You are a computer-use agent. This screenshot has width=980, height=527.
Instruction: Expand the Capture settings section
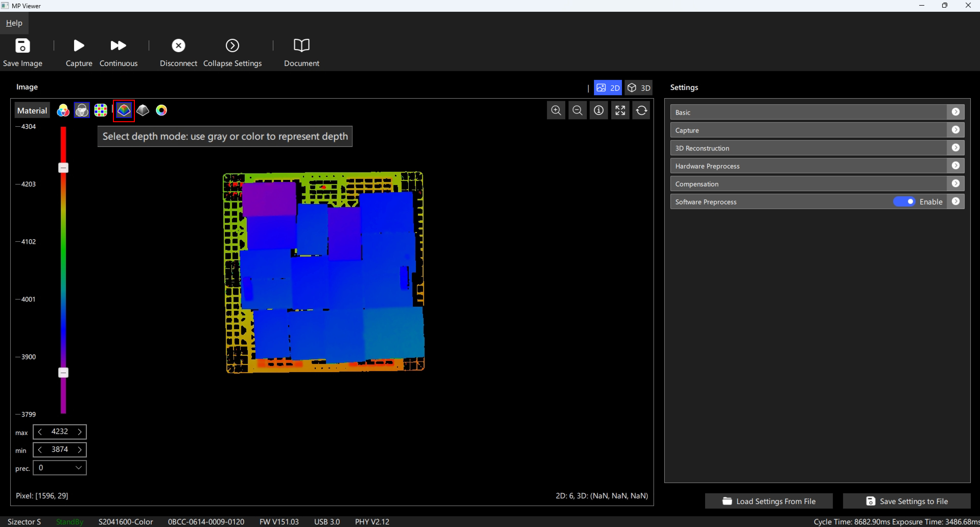pos(956,130)
